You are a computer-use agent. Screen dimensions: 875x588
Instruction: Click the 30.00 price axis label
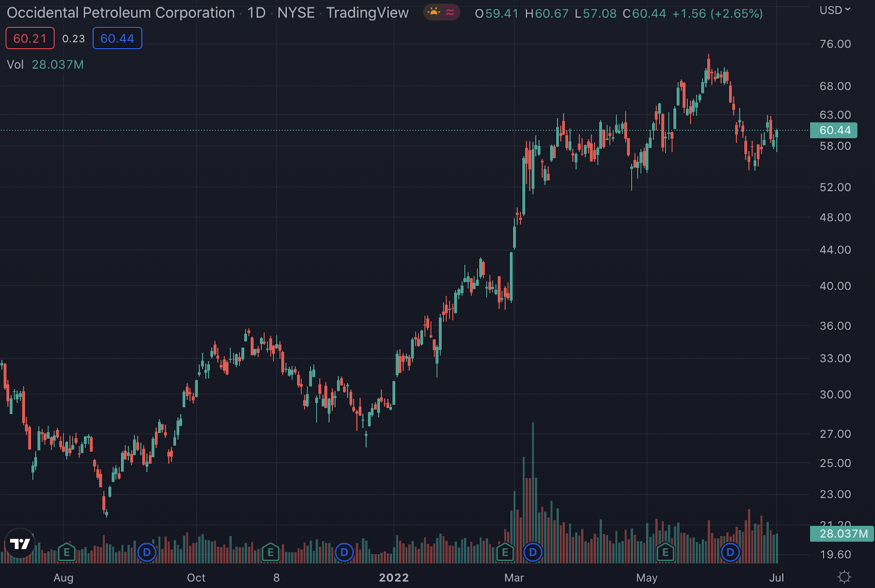835,394
